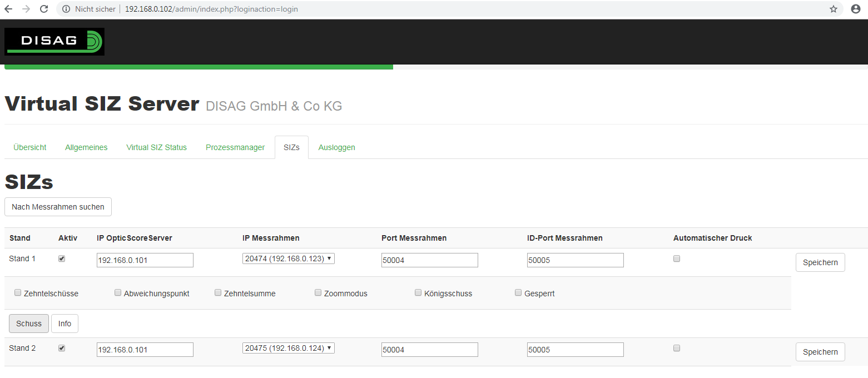Log out via the Ausloggen link

(x=336, y=147)
